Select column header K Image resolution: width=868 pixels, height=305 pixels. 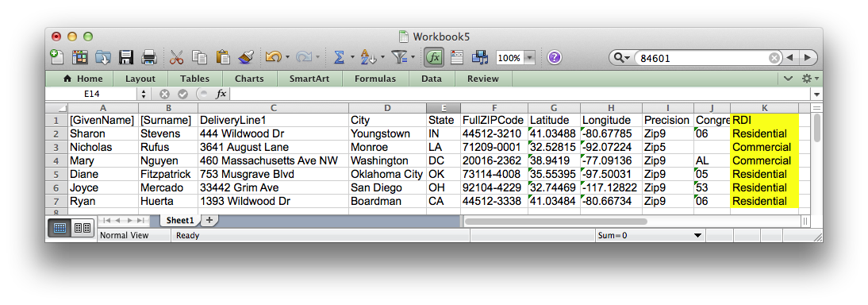764,108
